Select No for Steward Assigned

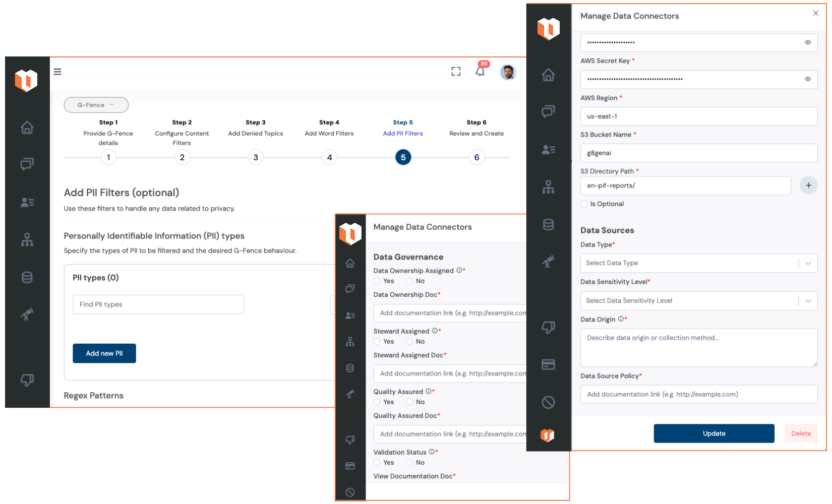409,342
